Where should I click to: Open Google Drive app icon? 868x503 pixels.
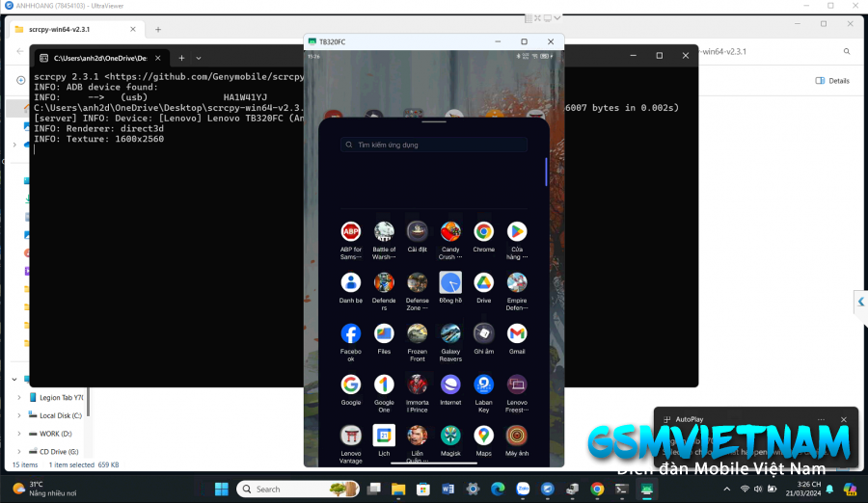point(483,282)
